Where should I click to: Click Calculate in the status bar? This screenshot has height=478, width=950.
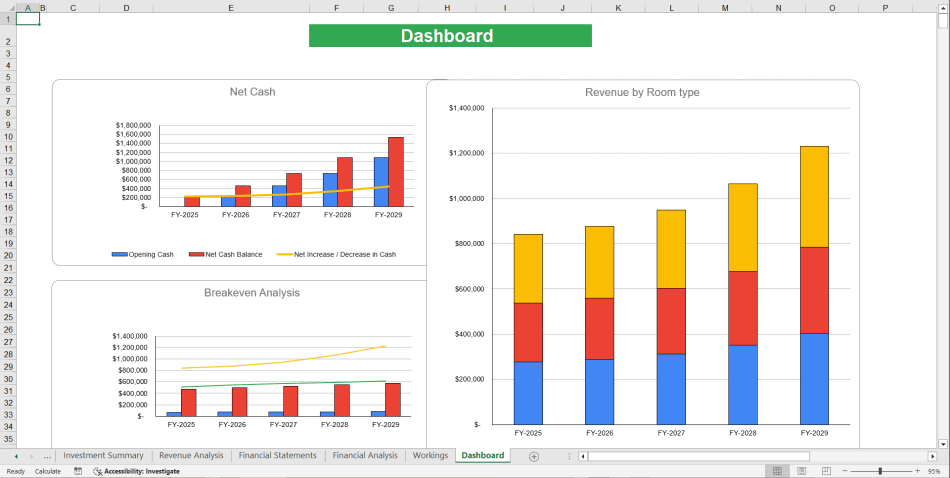click(47, 470)
